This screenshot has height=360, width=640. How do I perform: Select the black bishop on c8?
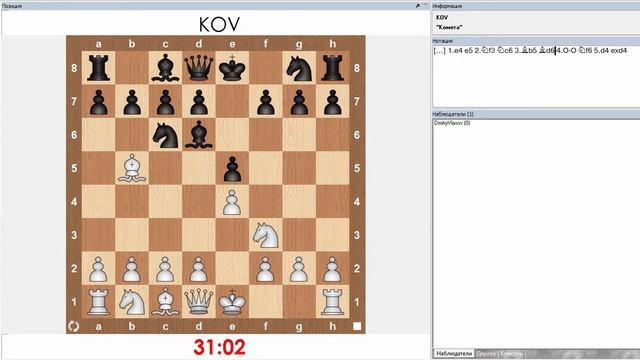[x=165, y=68]
